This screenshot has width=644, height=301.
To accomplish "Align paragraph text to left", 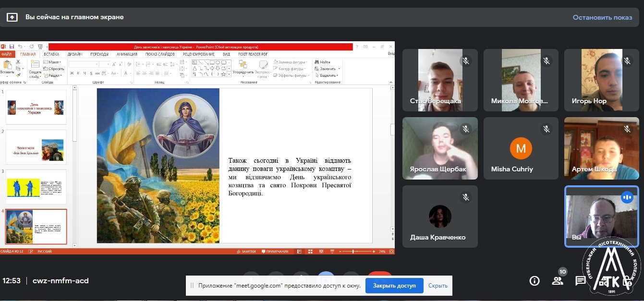I will 138,73.
